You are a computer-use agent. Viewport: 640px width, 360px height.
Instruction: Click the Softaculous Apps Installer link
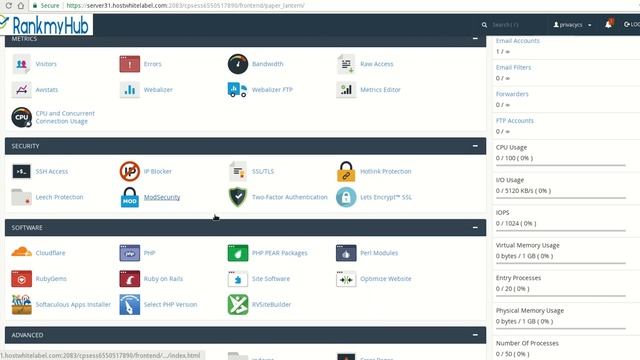(73, 304)
